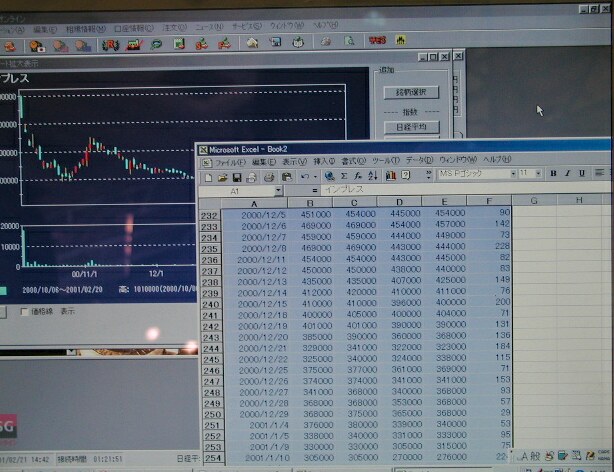Click the Open folder icon in Excel
Screen dimensions: 614x472
(x=223, y=176)
